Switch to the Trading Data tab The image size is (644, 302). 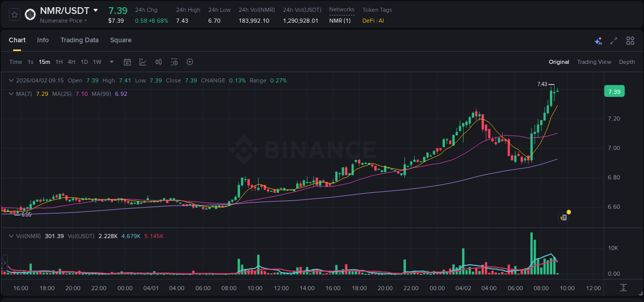click(x=79, y=40)
